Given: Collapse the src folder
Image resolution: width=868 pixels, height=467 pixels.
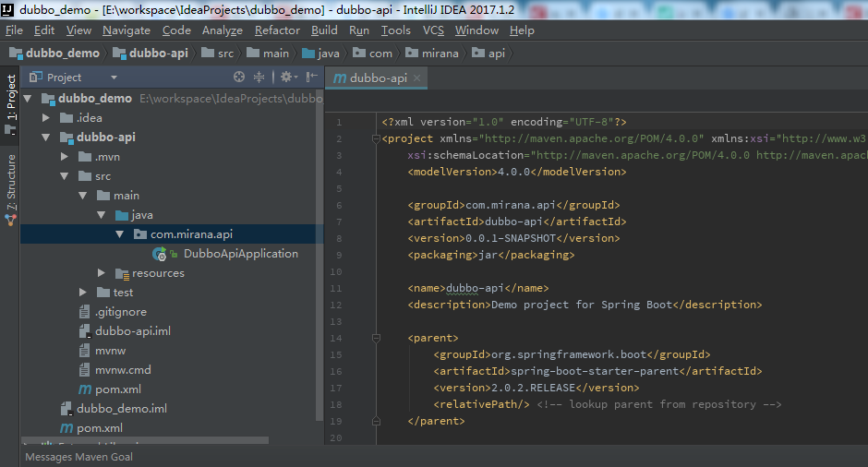Looking at the screenshot, I should (65, 176).
